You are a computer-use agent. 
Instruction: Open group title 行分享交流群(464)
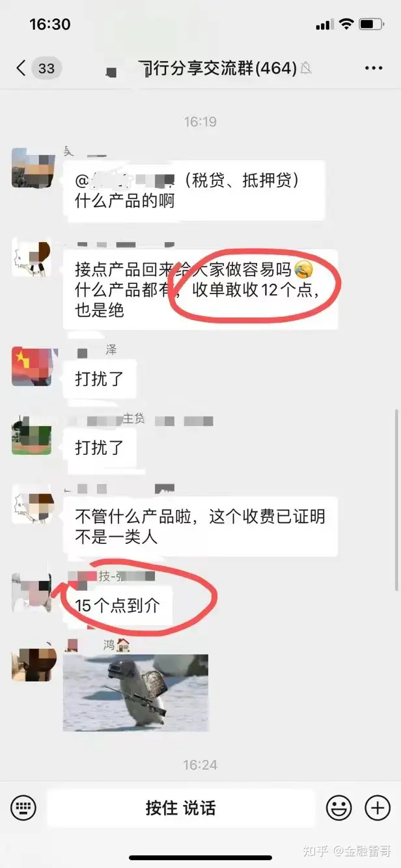[x=217, y=68]
